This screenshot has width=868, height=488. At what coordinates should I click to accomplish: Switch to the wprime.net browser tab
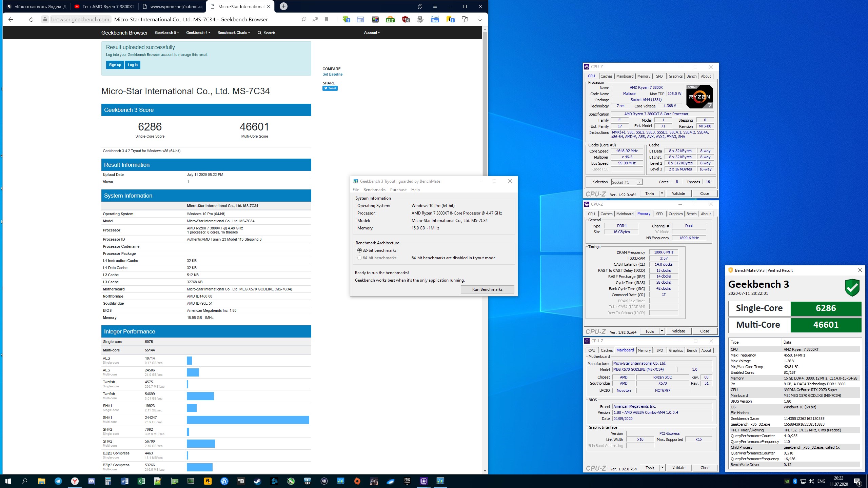point(173,6)
